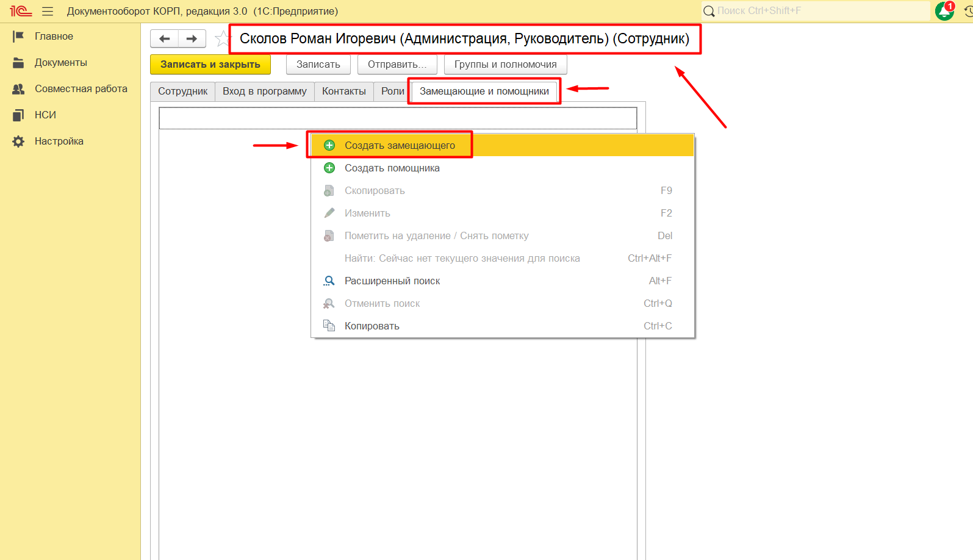973x560 pixels.
Task: Switch to Вход в программу tab
Action: (x=265, y=92)
